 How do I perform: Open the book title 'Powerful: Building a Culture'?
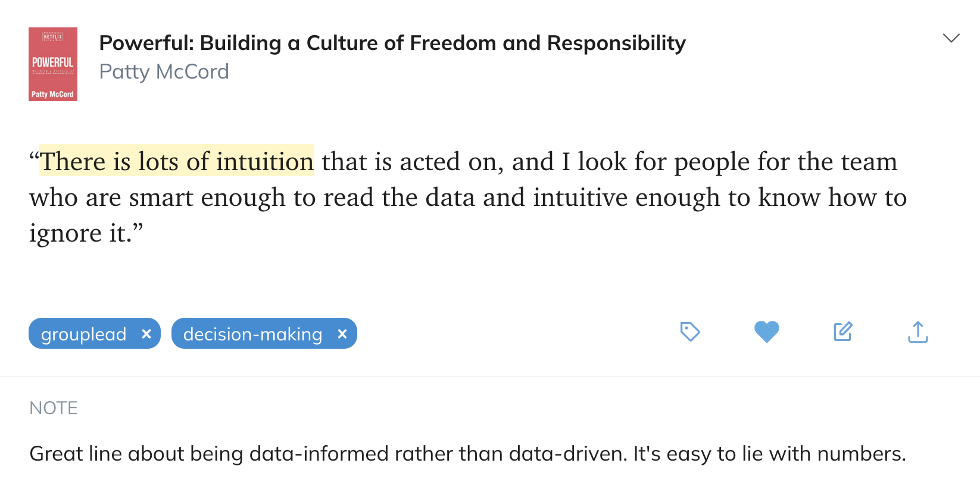click(392, 43)
